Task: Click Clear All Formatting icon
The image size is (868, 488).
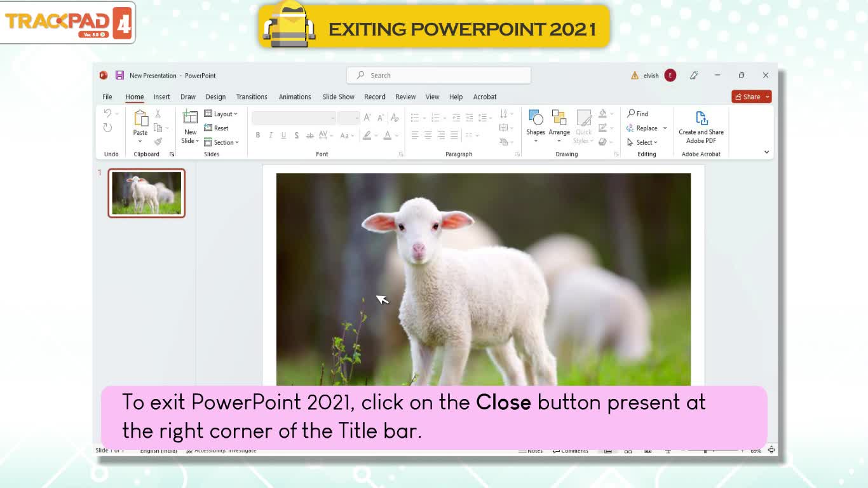Action: [x=395, y=118]
